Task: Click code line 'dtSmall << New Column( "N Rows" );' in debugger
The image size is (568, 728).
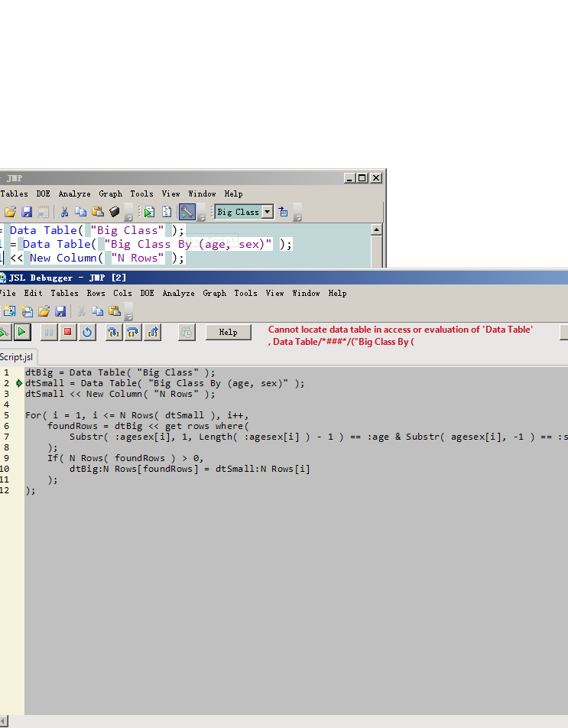Action: [120, 394]
